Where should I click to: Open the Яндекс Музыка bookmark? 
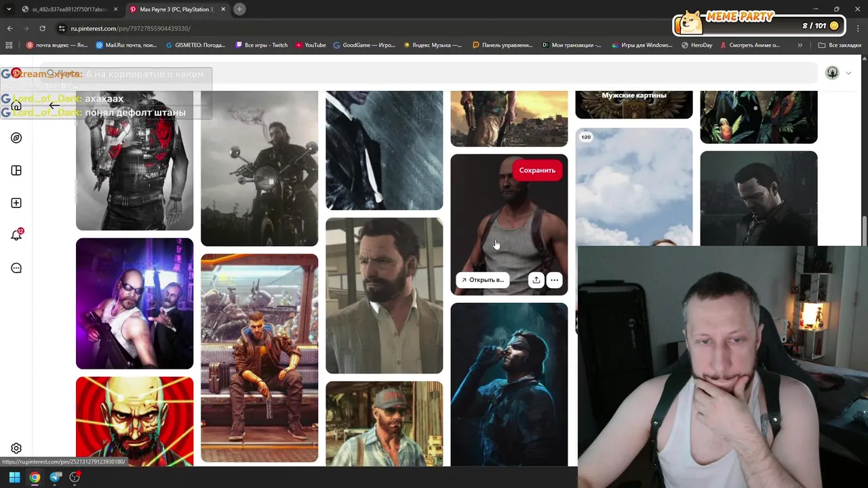(x=433, y=45)
